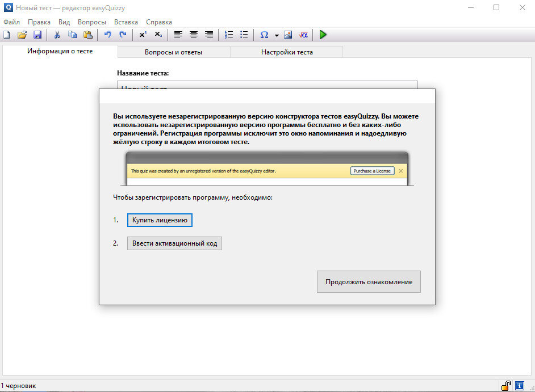535x392 pixels.
Task: Open the Файл menu
Action: (11, 22)
